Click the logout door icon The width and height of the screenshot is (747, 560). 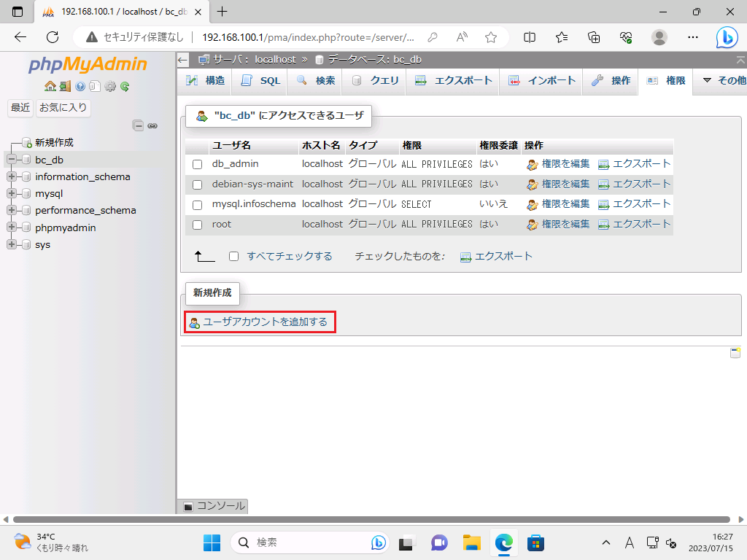[65, 86]
